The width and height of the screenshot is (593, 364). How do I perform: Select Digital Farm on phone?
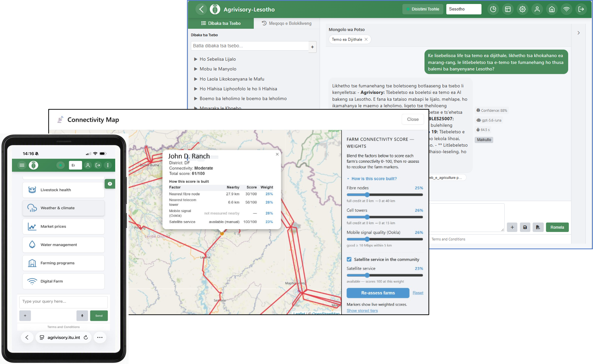pyautogui.click(x=63, y=281)
